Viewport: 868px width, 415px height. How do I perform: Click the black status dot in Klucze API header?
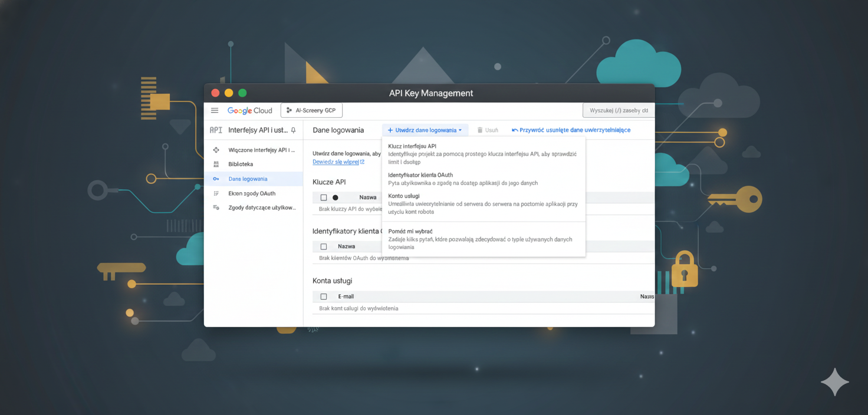click(x=336, y=197)
